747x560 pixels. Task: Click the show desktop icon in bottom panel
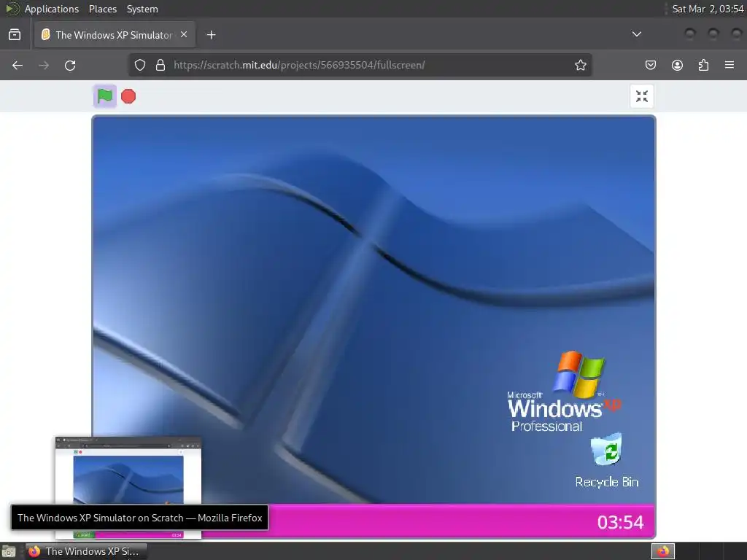9,551
